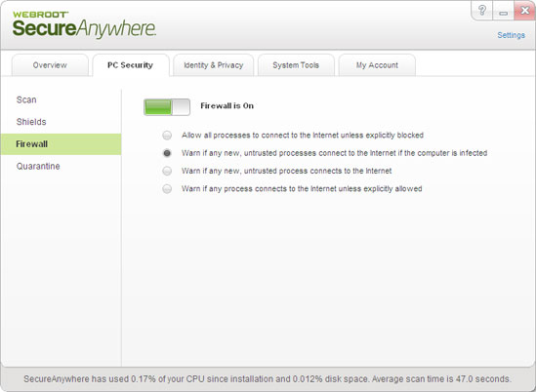
Task: Open the PC Security tab
Action: coord(131,65)
